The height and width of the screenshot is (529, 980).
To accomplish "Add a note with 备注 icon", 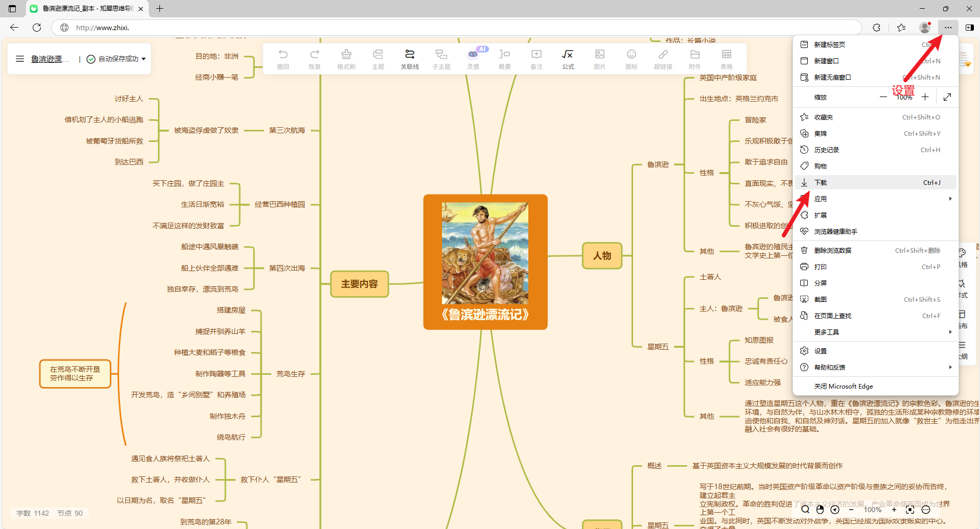I will [536, 59].
